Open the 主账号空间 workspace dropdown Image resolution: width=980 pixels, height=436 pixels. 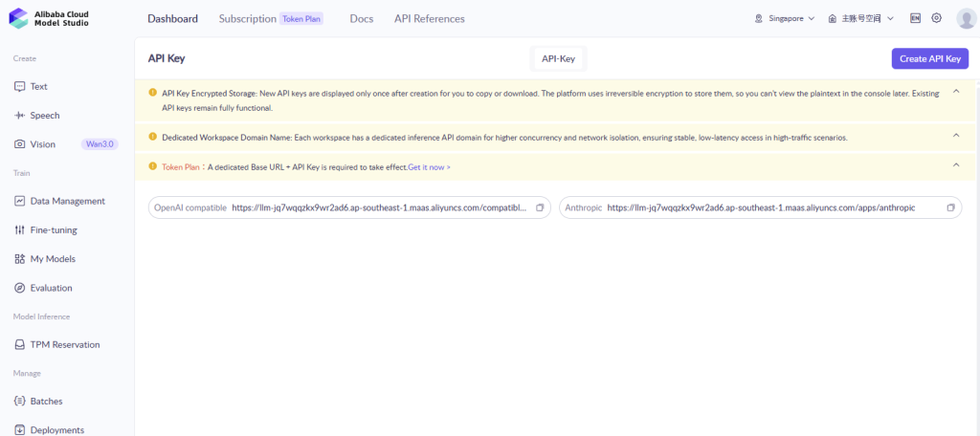[860, 19]
